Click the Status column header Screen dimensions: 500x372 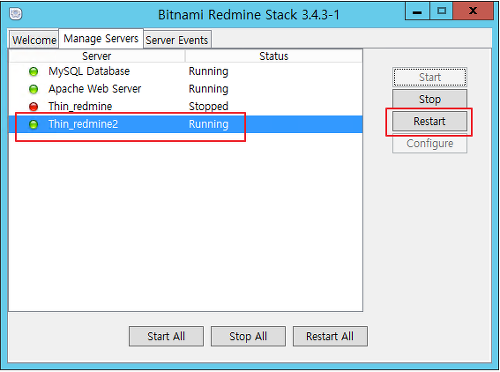[274, 56]
